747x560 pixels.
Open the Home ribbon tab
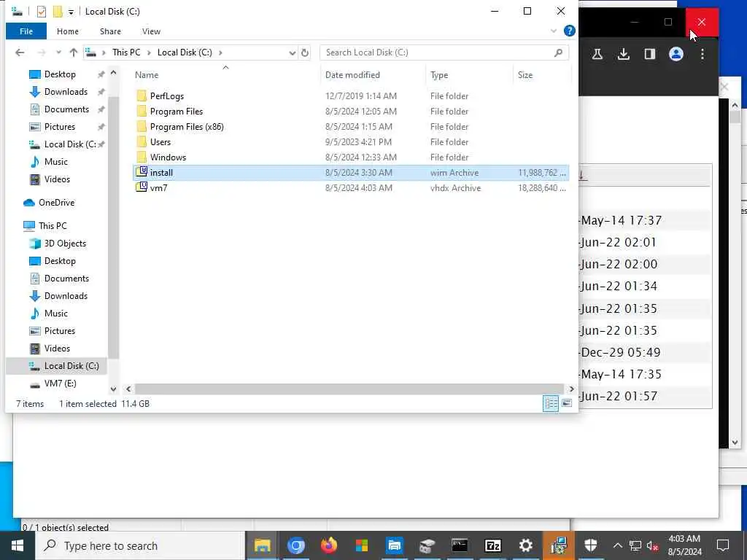click(68, 31)
